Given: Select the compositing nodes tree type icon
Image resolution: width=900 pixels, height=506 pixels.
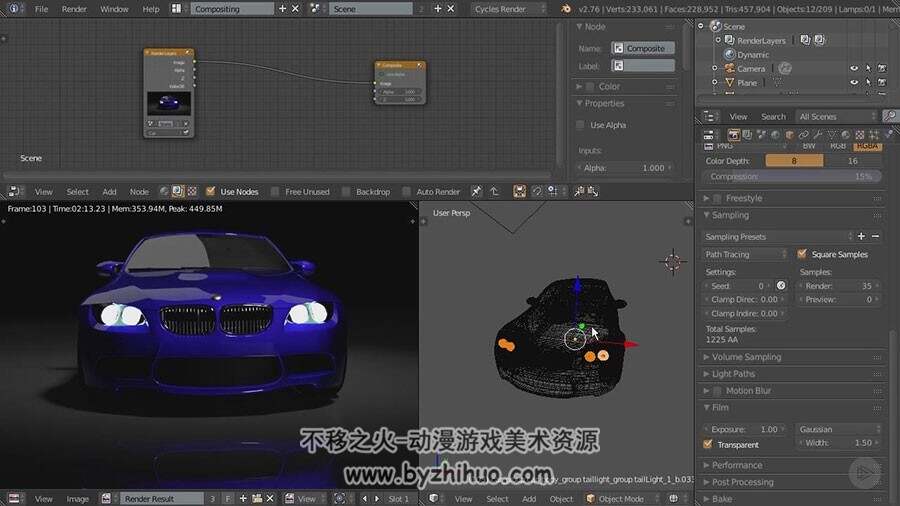Looking at the screenshot, I should pyautogui.click(x=178, y=192).
